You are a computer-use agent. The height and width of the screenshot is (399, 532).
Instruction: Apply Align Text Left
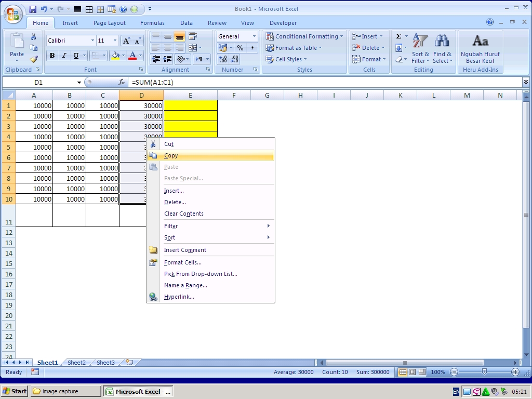tap(156, 48)
